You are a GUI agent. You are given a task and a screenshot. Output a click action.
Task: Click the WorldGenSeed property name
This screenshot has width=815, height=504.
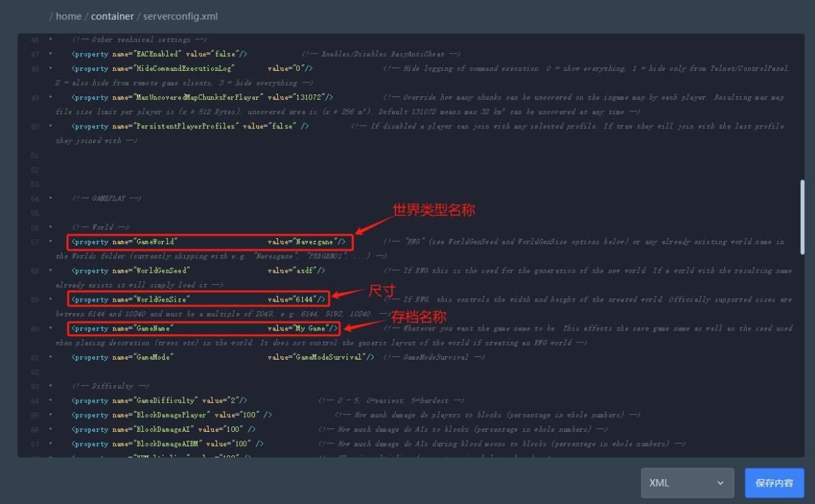(x=163, y=271)
